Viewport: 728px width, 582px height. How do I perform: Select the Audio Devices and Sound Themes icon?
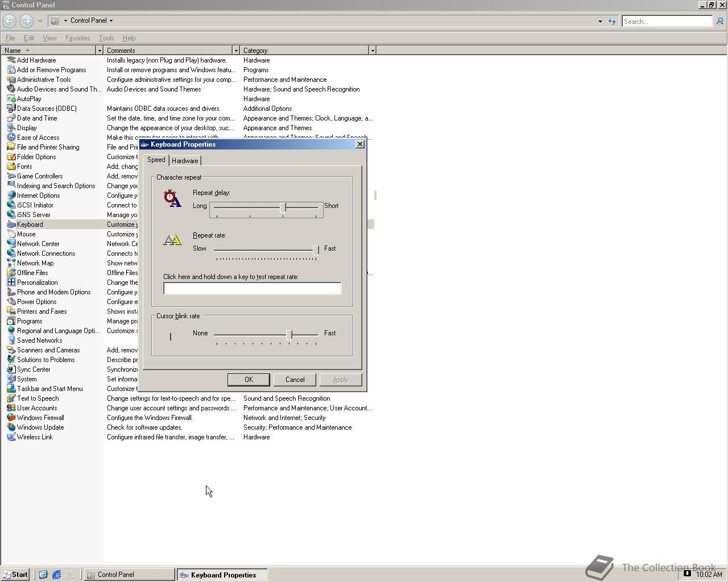point(11,89)
